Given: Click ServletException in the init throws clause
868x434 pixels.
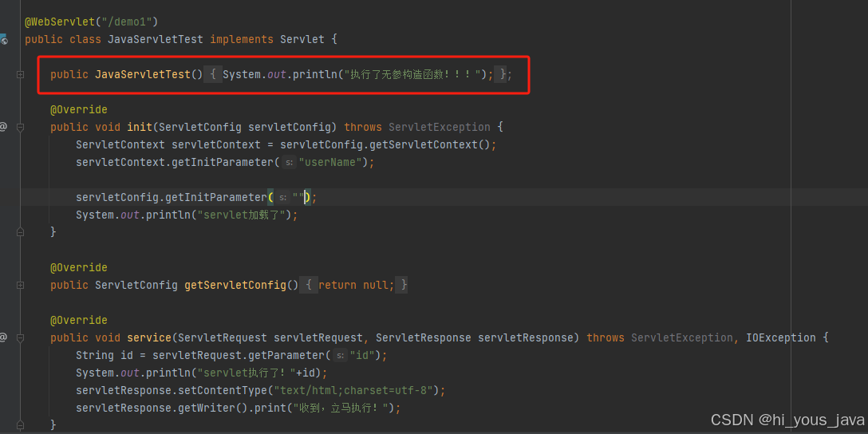Looking at the screenshot, I should click(440, 128).
